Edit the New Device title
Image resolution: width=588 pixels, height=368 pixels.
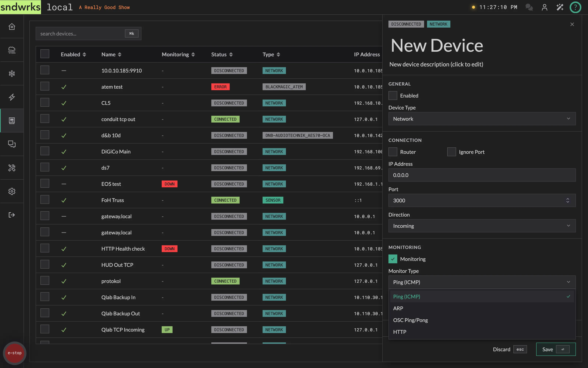coord(437,45)
